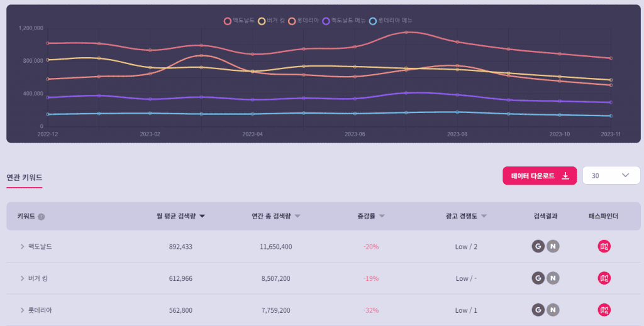The image size is (644, 326).
Task: Sort by 월 평균 검색량 column
Action: 180,216
